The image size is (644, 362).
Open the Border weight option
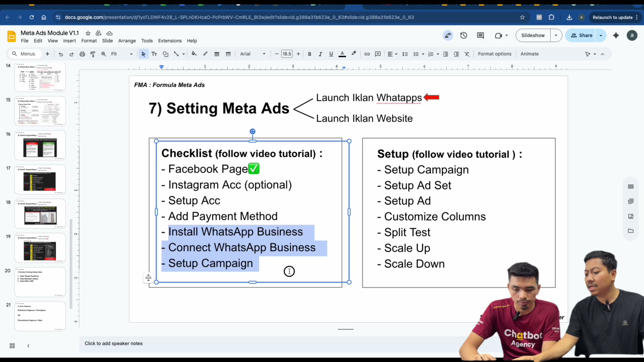point(217,54)
